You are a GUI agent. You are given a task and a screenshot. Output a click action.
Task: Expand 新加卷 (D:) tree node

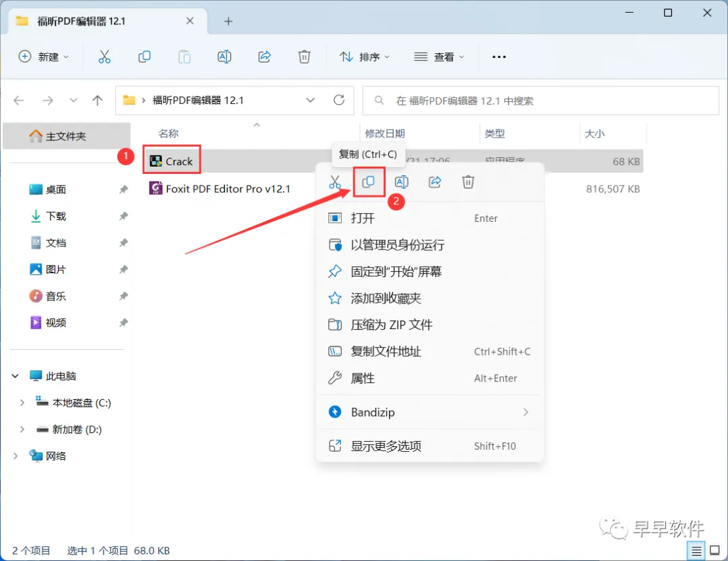[x=22, y=429]
